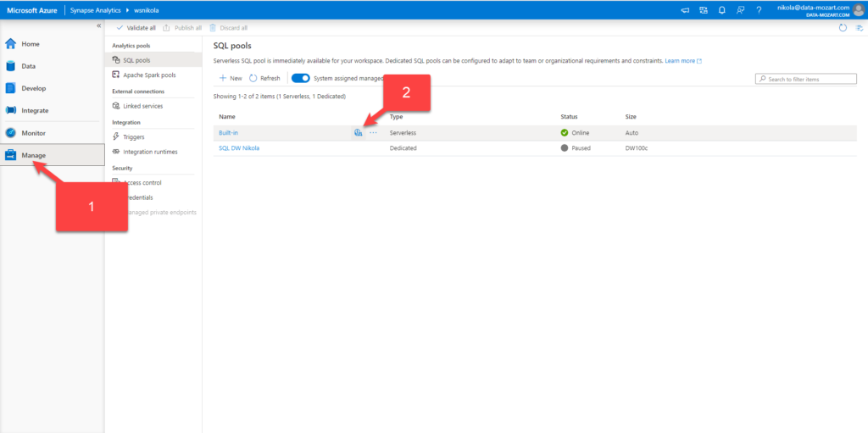The width and height of the screenshot is (868, 433).
Task: Open the properties list icon at top right
Action: point(861,28)
